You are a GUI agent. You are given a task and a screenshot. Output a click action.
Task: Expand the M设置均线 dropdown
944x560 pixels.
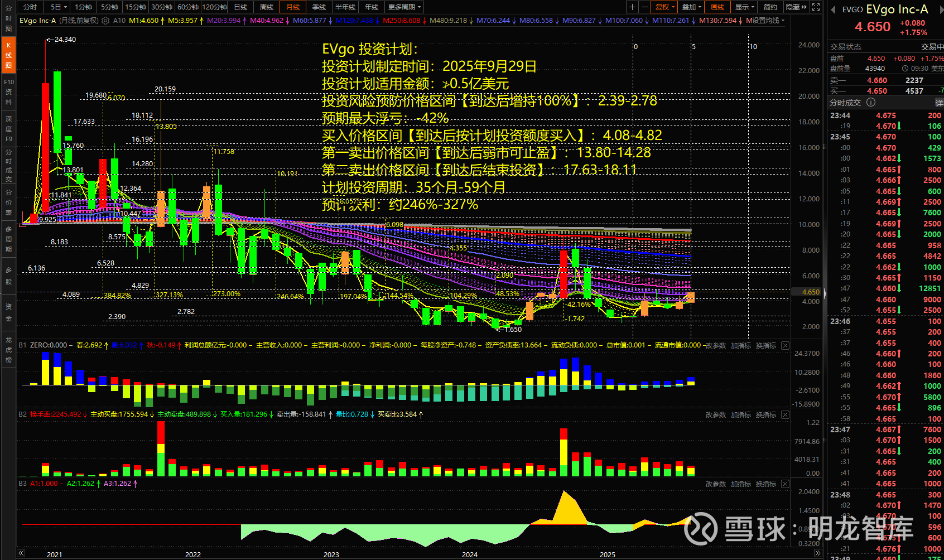[x=765, y=21]
